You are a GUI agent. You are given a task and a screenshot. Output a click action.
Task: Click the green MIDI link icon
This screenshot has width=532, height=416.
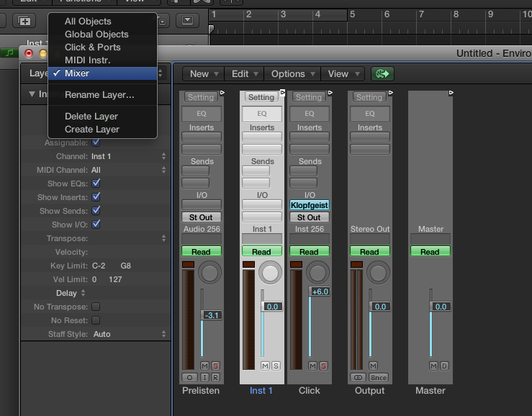[x=383, y=73]
